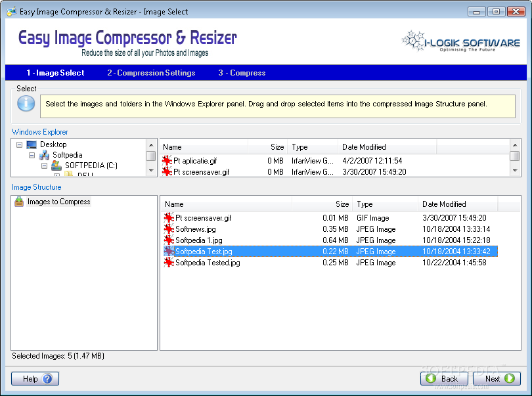Click the Softnews.jpg file icon
The height and width of the screenshot is (396, 532).
pos(169,229)
